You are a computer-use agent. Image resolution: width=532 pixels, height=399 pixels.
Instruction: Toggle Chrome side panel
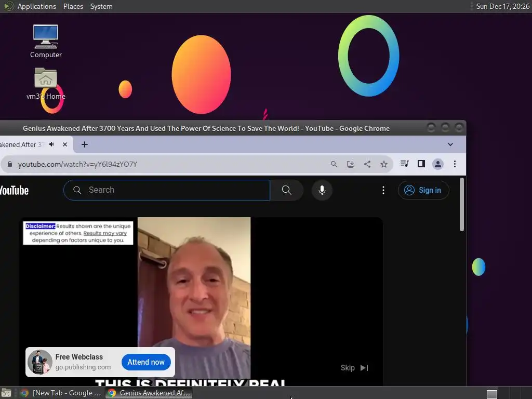click(x=421, y=164)
